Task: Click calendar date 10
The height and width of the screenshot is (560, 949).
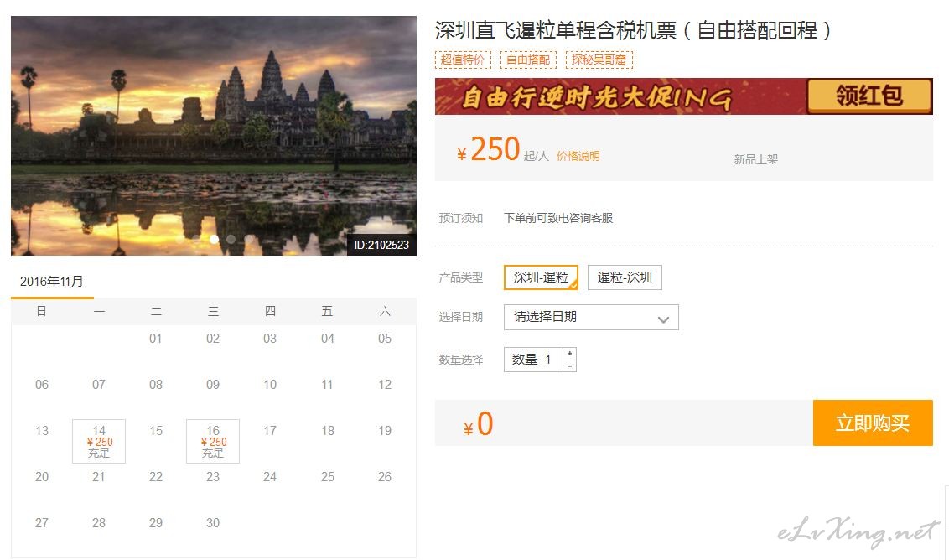Action: tap(270, 385)
